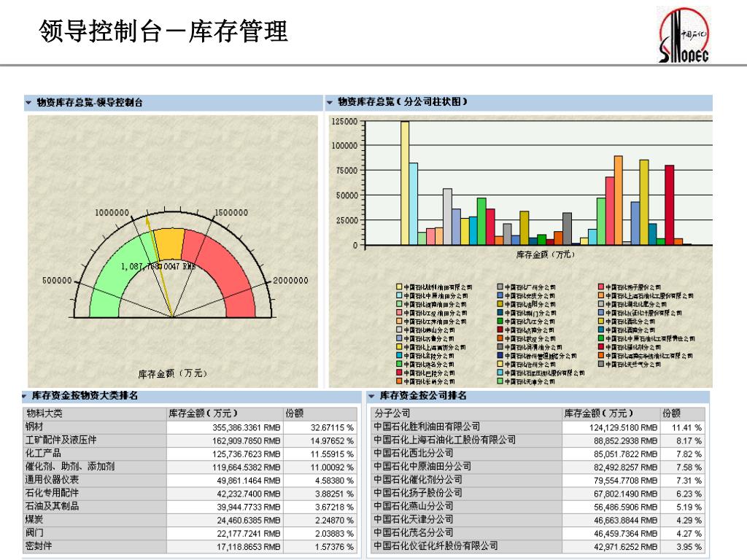747x560 pixels.
Task: Collapse the 库存资金按物资大类排名 panel
Action: (25, 396)
